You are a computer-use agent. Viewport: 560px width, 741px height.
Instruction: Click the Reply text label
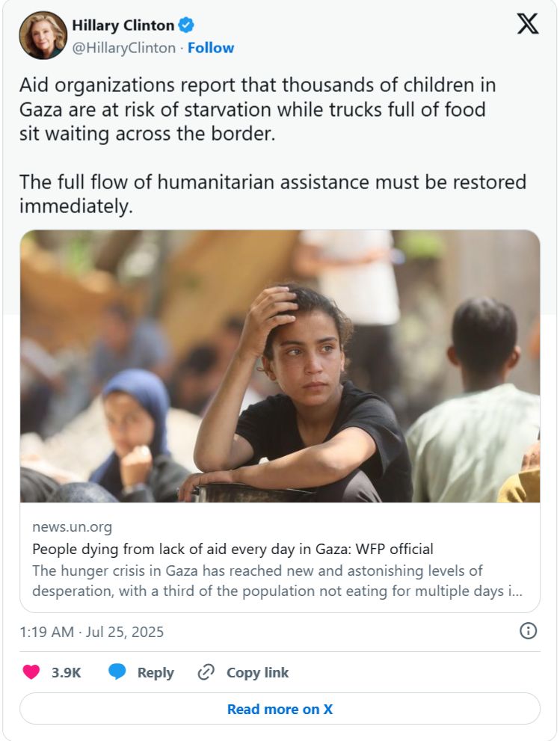156,672
